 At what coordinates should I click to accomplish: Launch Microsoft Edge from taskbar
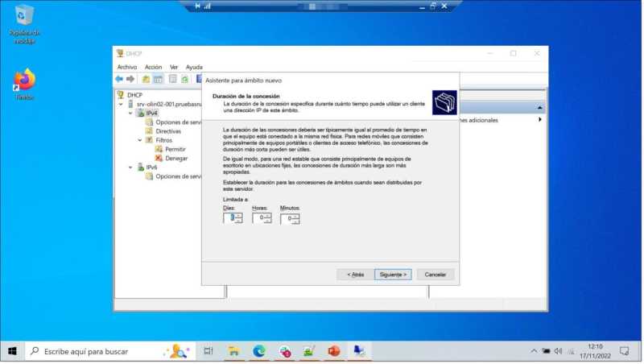(259, 351)
